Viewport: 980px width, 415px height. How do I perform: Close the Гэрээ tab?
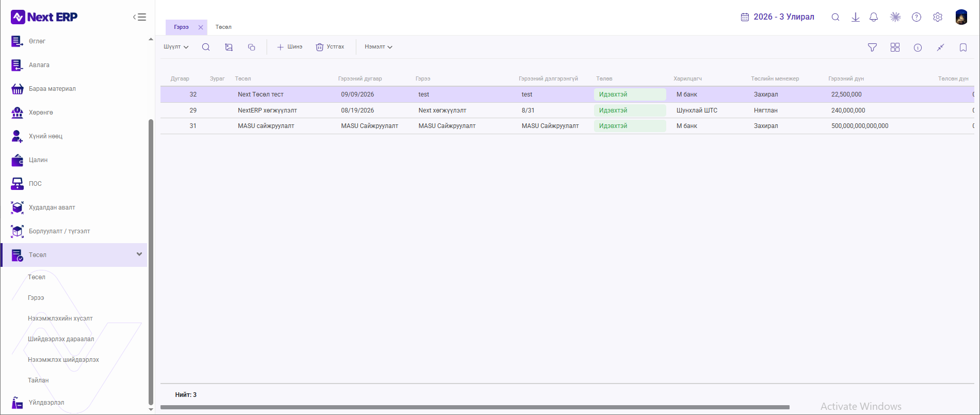point(201,27)
